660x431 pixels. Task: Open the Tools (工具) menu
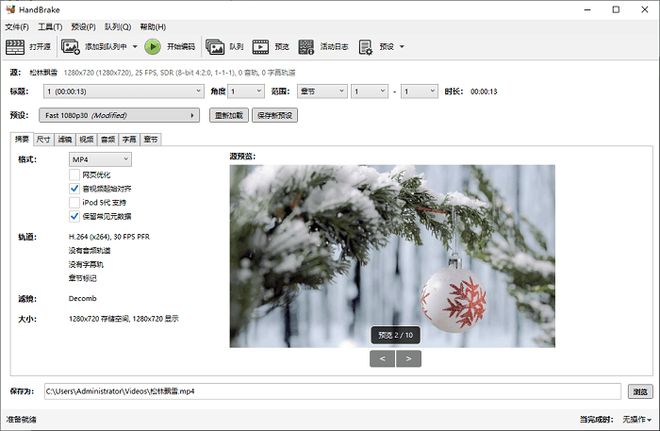click(x=50, y=26)
